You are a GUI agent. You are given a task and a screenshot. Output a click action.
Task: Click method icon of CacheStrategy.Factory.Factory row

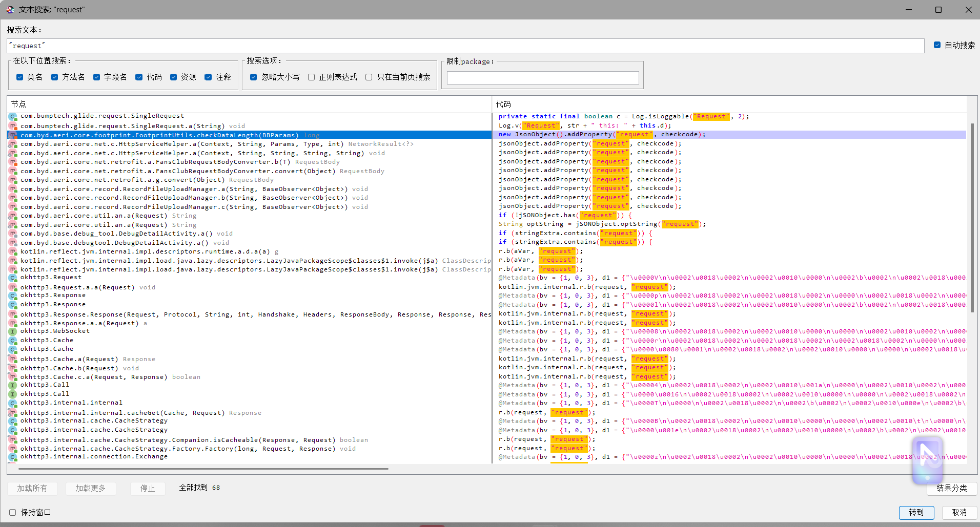click(13, 449)
